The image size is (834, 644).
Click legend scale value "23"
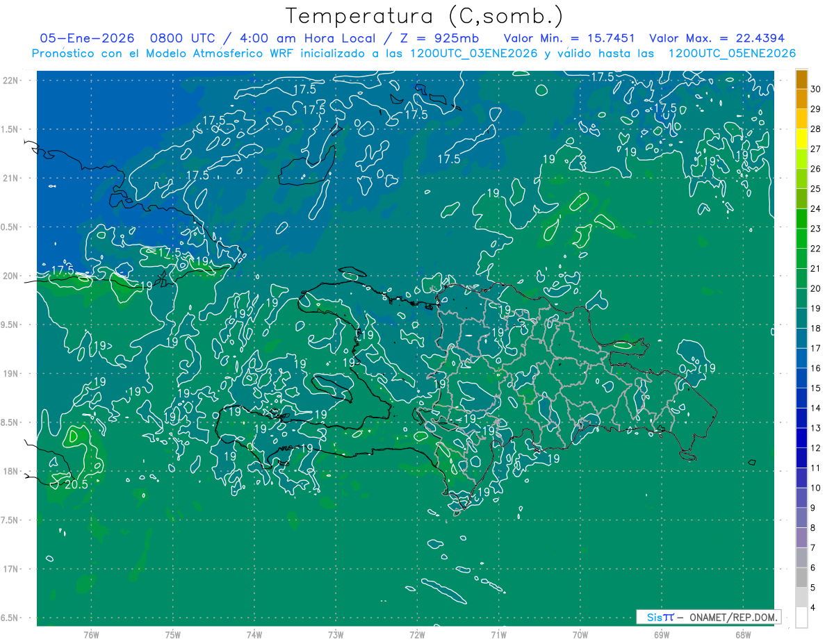click(816, 229)
